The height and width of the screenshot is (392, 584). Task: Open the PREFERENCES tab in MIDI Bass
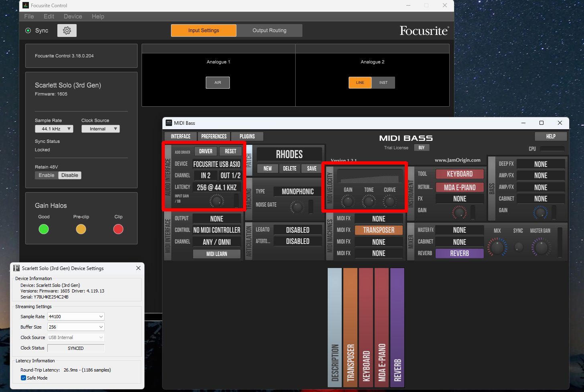coord(214,136)
